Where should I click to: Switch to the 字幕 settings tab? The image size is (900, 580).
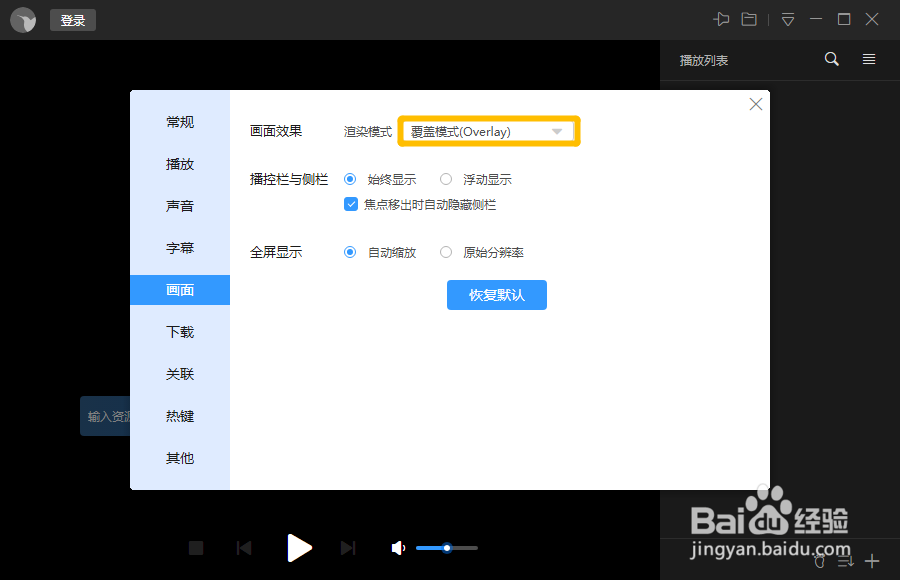coord(180,248)
